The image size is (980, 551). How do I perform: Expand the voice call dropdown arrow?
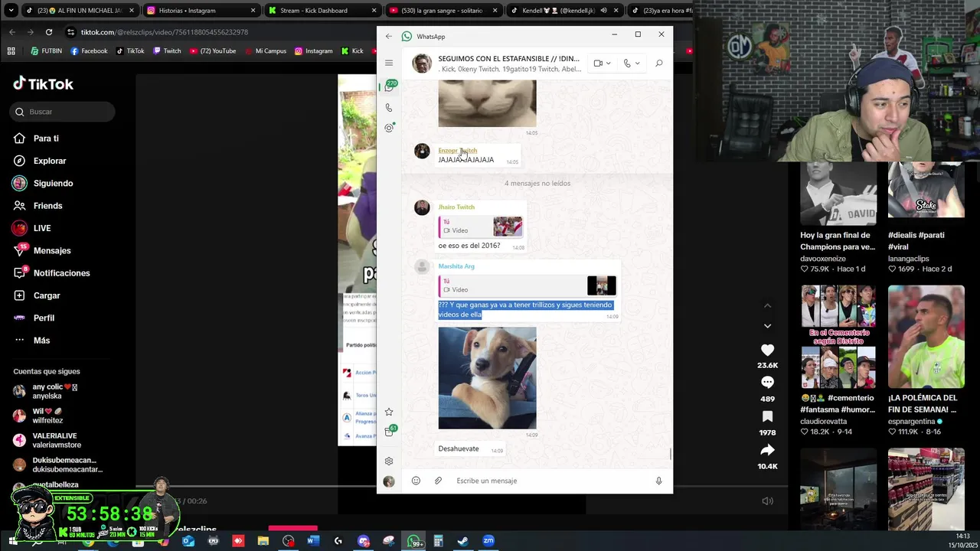[637, 64]
